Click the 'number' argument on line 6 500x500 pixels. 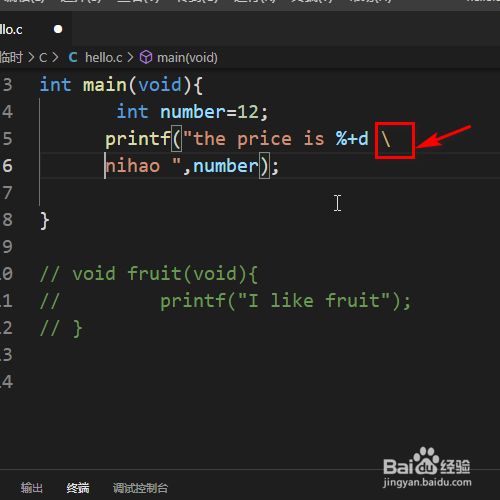[x=226, y=166]
